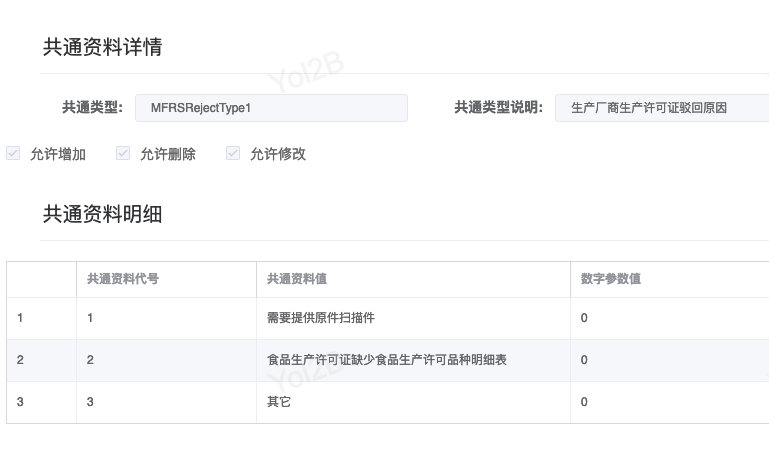Click the 共通资料明细 section heading
Screen dimensions: 769x465
pos(102,214)
